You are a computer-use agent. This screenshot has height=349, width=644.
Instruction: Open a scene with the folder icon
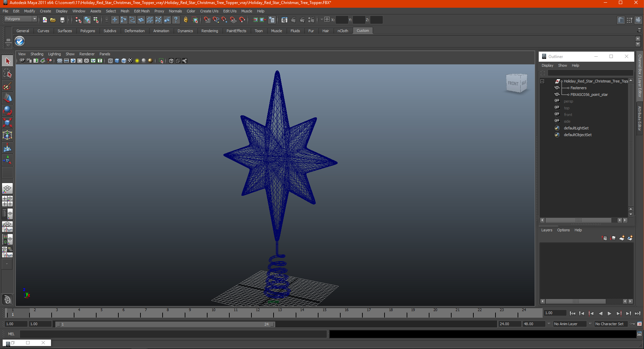[x=53, y=20]
